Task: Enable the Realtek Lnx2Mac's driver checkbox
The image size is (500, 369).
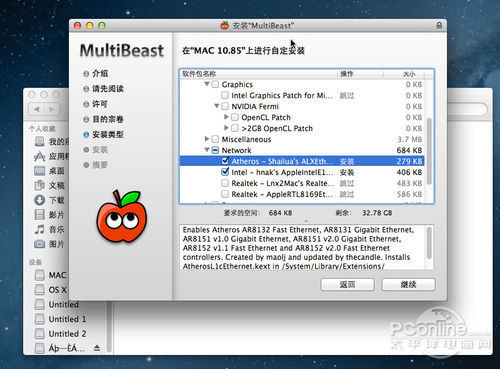Action: [x=225, y=183]
